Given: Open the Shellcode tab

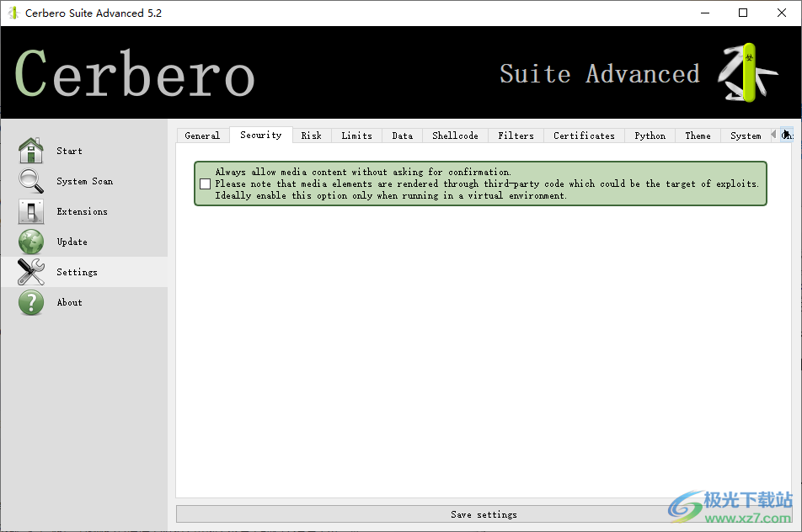Looking at the screenshot, I should coord(455,136).
